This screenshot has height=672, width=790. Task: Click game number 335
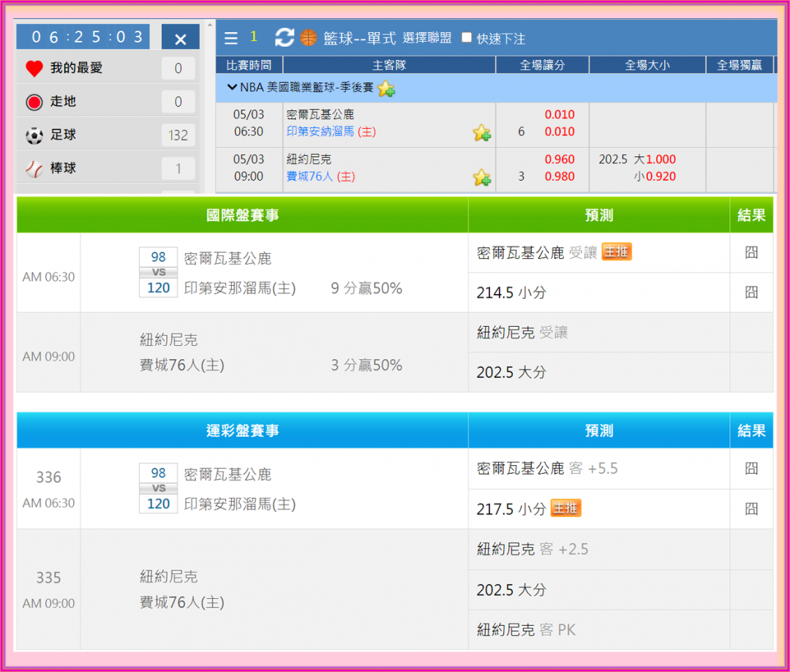48,577
